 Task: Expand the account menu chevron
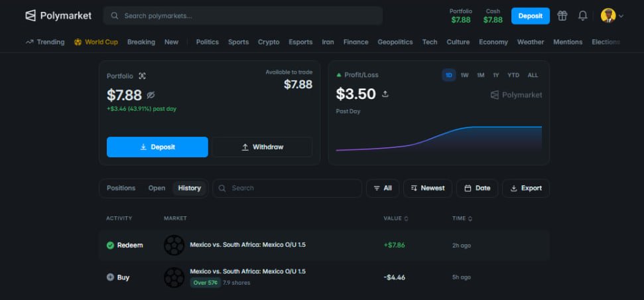click(621, 16)
